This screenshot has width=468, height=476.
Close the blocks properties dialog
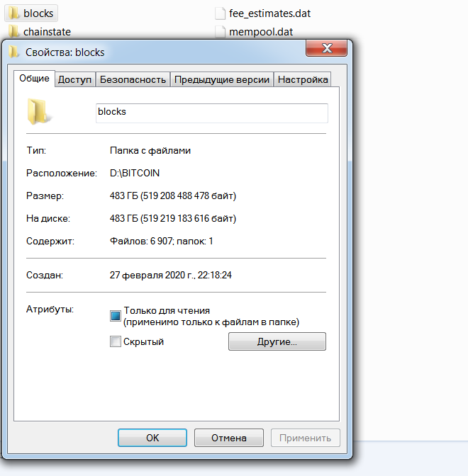(326, 48)
